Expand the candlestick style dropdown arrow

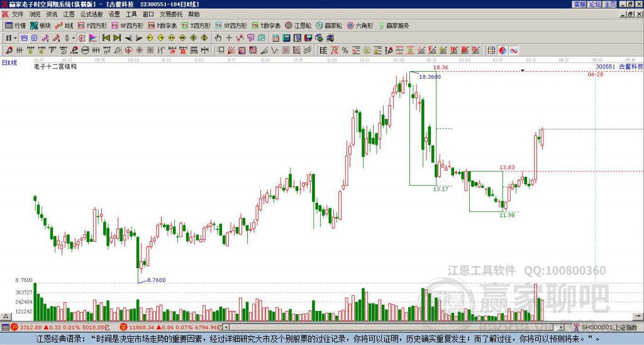click(x=74, y=38)
